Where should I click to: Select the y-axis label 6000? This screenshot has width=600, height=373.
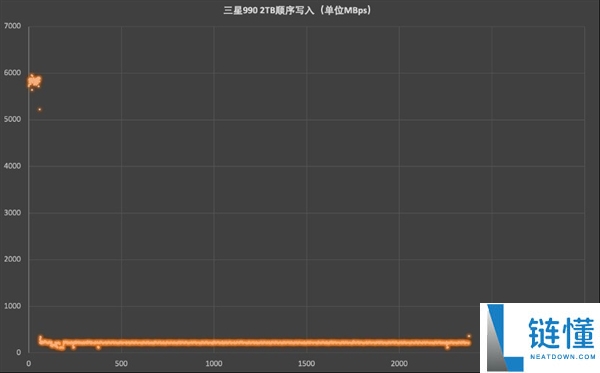click(x=12, y=73)
